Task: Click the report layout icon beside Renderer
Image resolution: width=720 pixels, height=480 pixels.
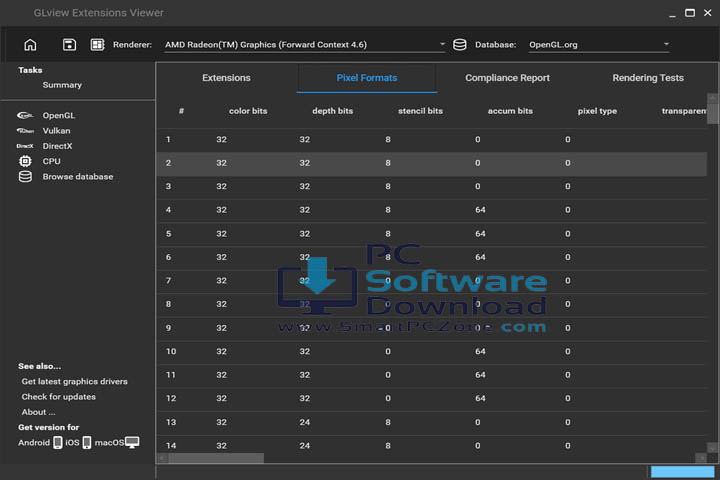Action: pos(97,45)
